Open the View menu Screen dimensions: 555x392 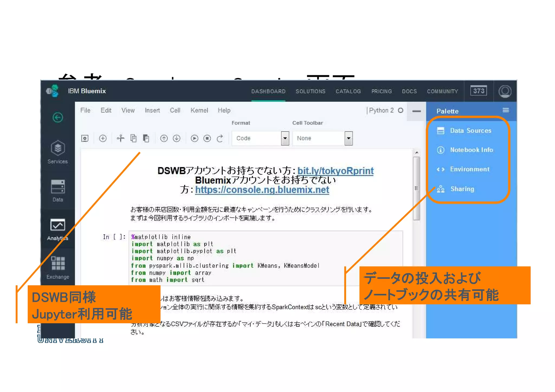(128, 110)
